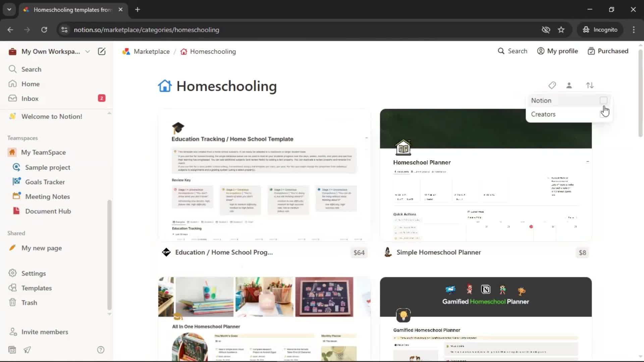Open Document Hub page
Image resolution: width=644 pixels, height=362 pixels.
point(48,211)
